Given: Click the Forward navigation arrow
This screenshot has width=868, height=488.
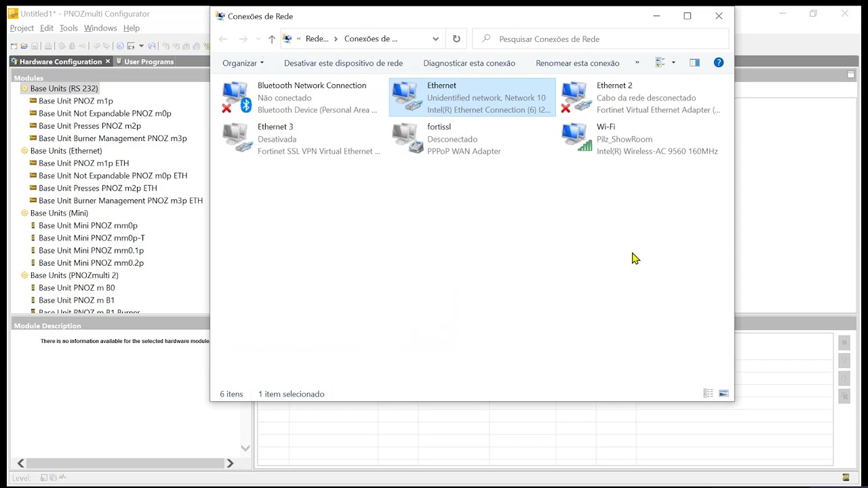Looking at the screenshot, I should (x=243, y=39).
